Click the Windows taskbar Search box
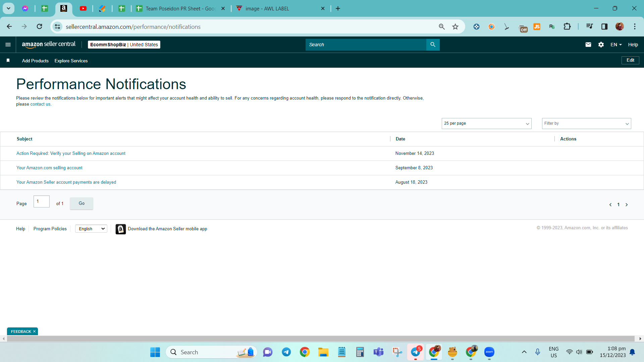 (212, 352)
